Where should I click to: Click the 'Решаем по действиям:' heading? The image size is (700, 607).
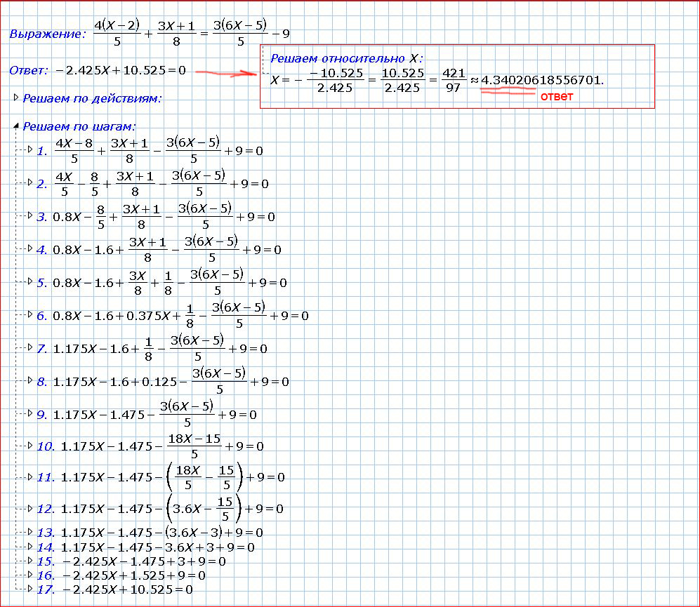coord(92,98)
